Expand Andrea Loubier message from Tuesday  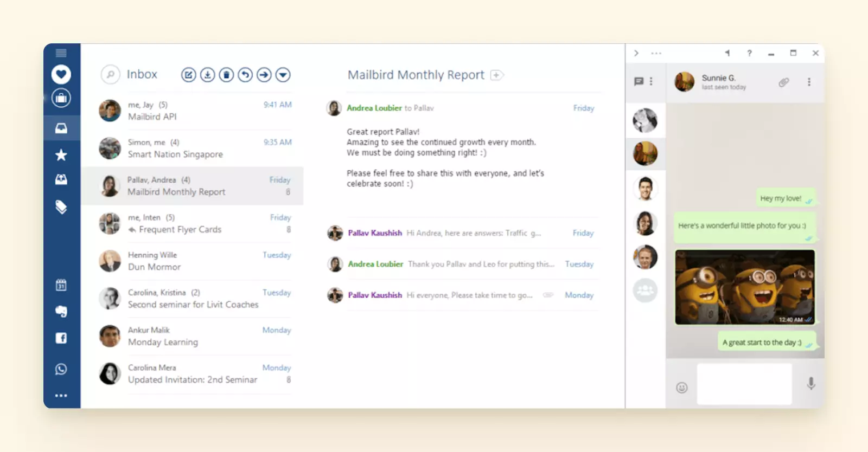point(461,264)
